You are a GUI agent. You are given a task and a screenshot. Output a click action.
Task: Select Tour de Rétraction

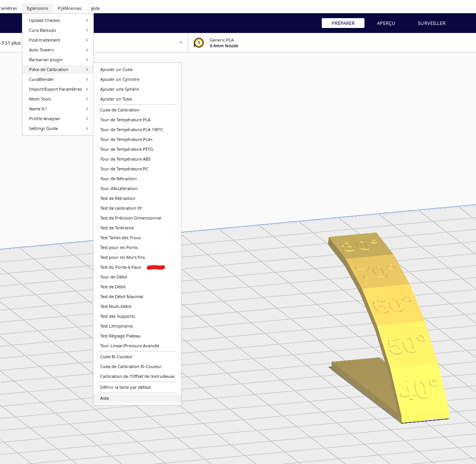(x=137, y=179)
